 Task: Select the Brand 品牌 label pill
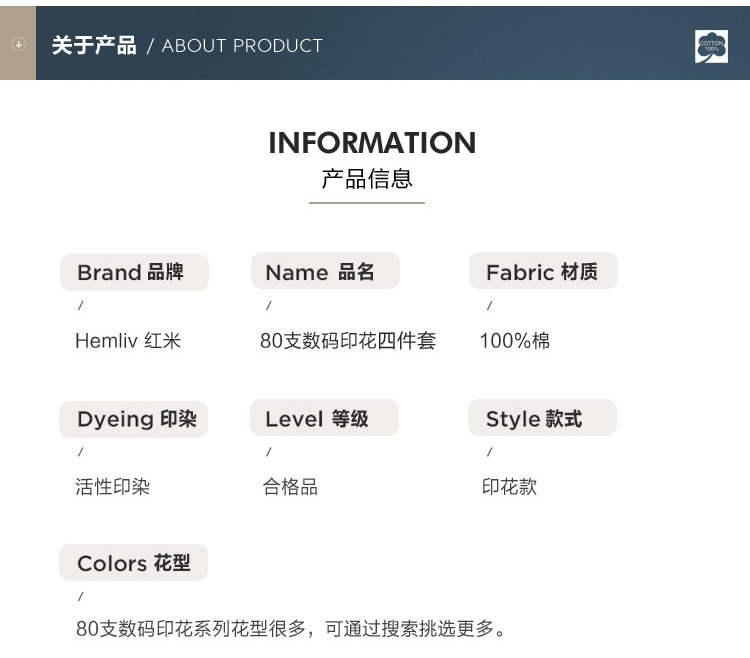(134, 273)
